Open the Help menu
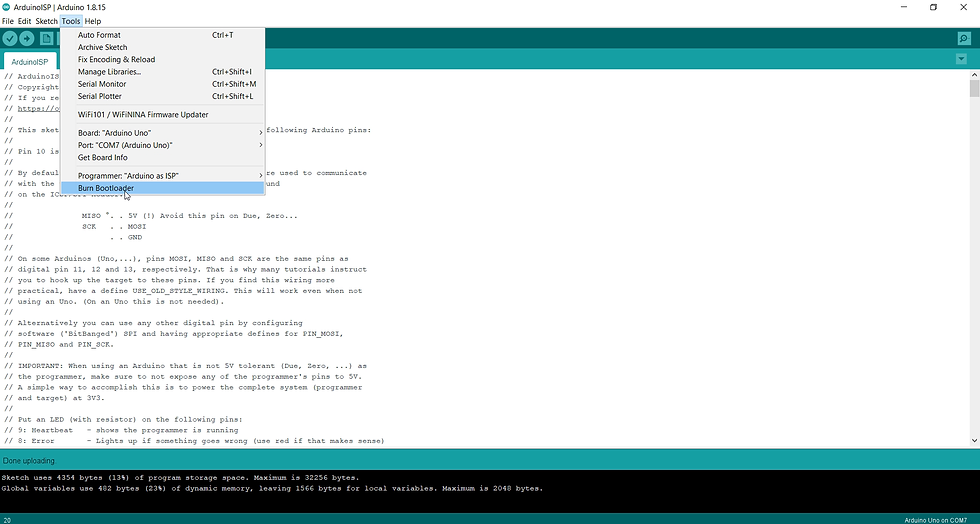The image size is (980, 524). click(x=92, y=21)
